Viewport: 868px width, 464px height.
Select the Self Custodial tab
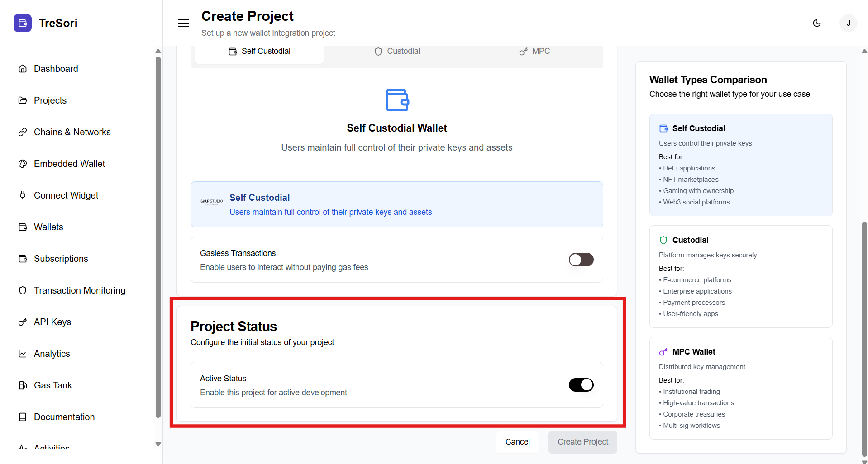[x=259, y=52]
